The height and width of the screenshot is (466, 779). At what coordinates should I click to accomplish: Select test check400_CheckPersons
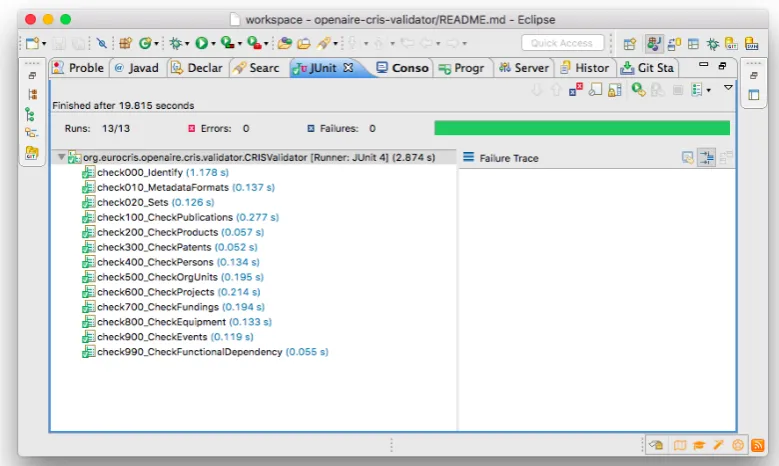pos(170,262)
